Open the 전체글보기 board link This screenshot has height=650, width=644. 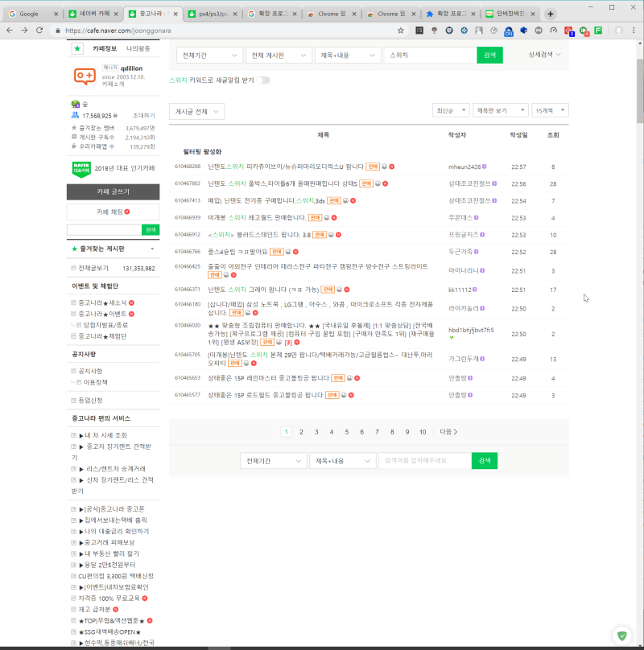[93, 268]
